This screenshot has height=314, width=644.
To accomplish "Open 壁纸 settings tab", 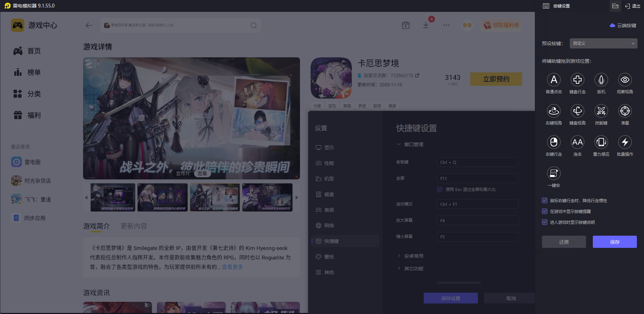I will coord(345,257).
